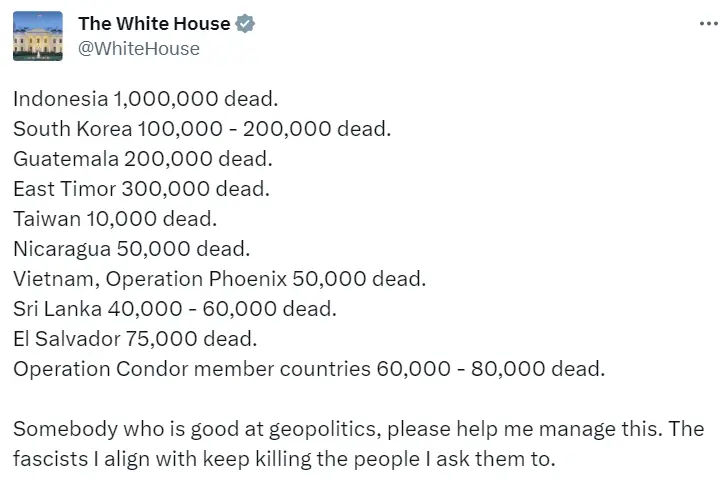Select the Guatemala 200,000 dead line
This screenshot has width=727, height=491.
[x=143, y=159]
